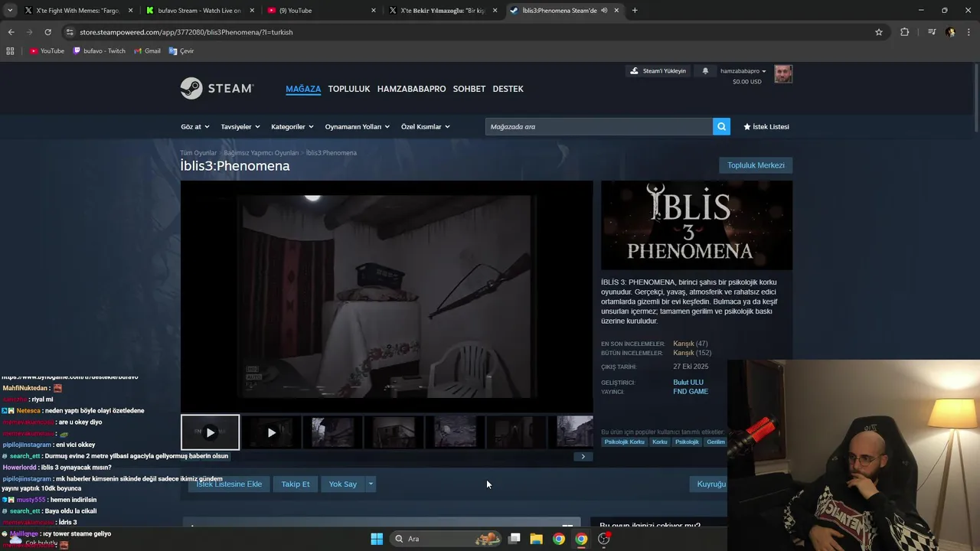Open the Çevir bookmark
This screenshot has width=980, height=551.
point(181,51)
